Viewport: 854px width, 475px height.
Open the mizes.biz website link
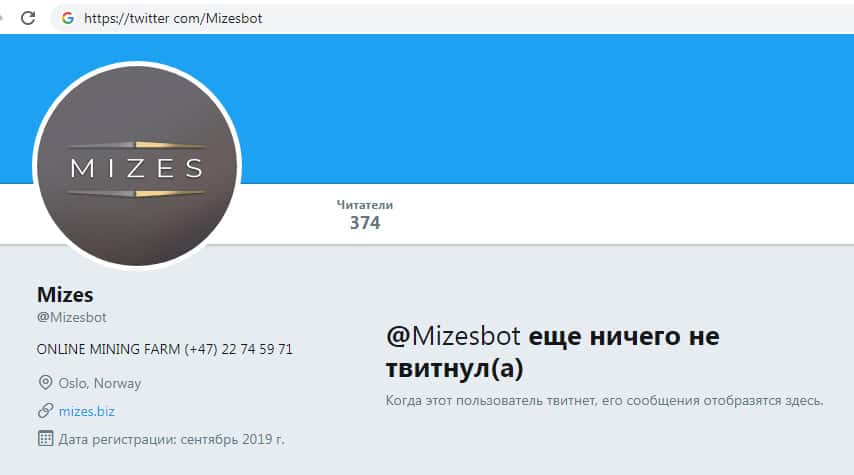click(87, 412)
